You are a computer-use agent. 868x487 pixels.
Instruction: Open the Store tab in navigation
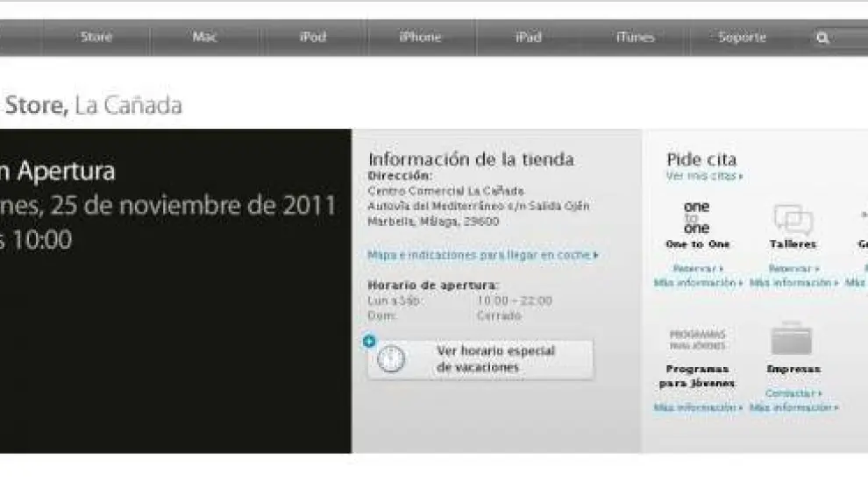(96, 39)
